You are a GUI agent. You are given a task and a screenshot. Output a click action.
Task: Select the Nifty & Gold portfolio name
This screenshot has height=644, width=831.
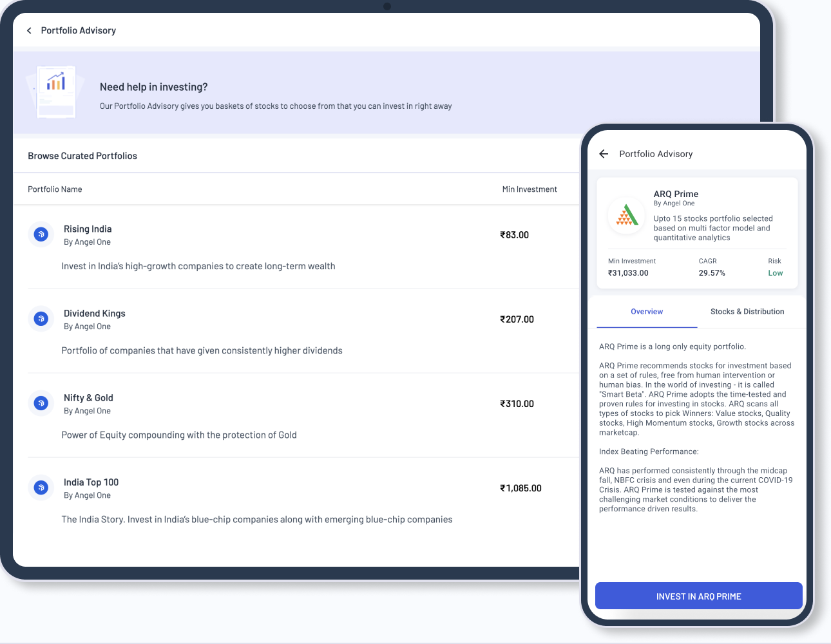tap(88, 398)
